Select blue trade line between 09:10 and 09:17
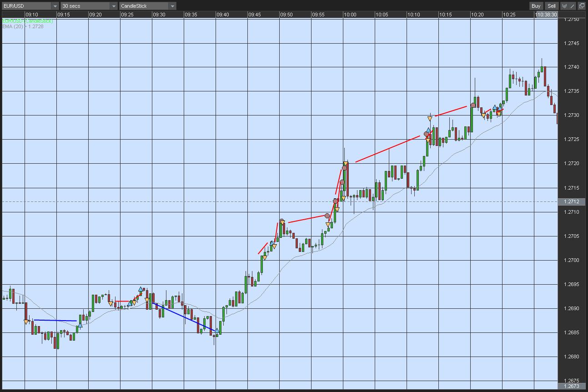This screenshot has height=392, width=588. coord(55,321)
